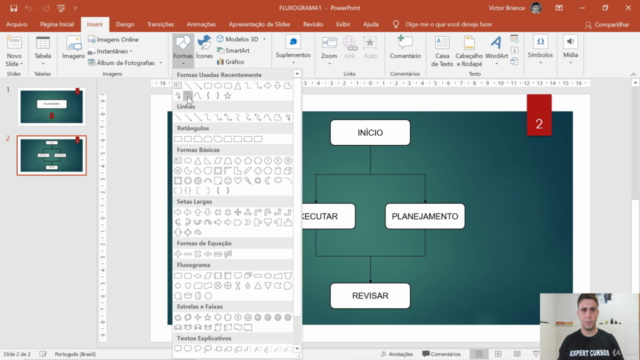
Task: Toggle the Anotações notes pane
Action: click(x=397, y=354)
